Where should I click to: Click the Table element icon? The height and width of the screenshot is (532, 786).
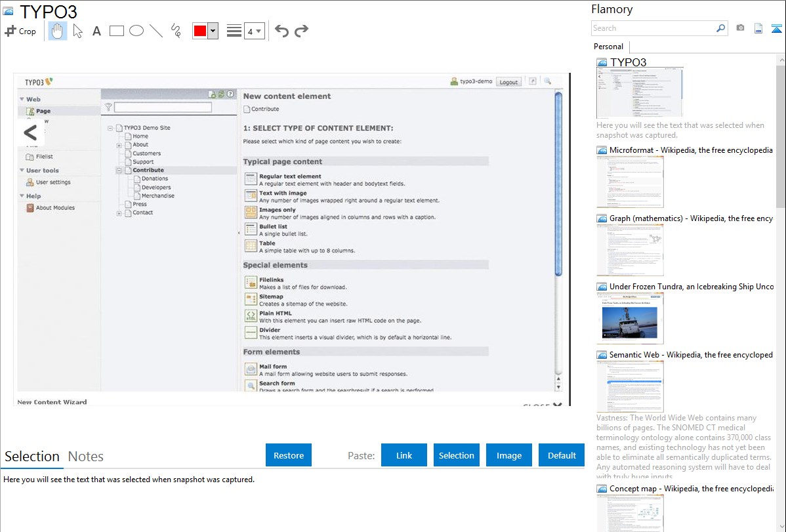click(251, 246)
